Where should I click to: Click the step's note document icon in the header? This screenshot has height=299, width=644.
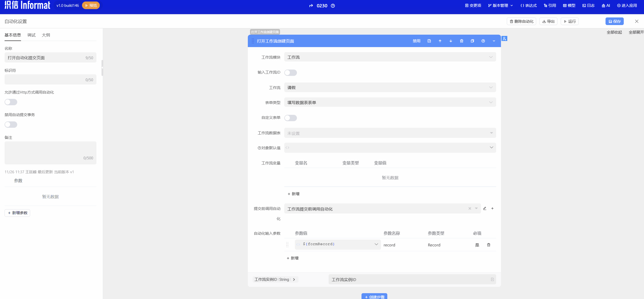[x=429, y=41]
